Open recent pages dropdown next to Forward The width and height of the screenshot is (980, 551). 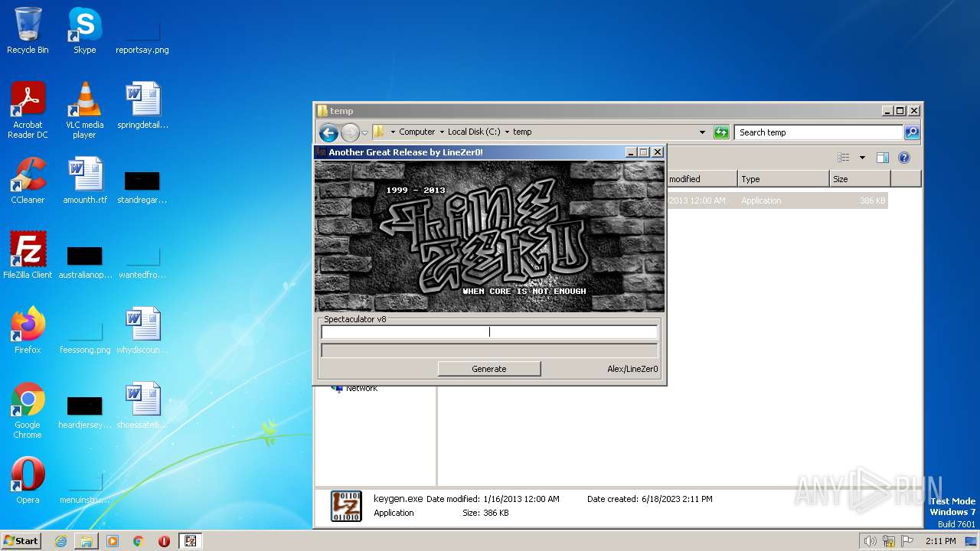point(364,132)
